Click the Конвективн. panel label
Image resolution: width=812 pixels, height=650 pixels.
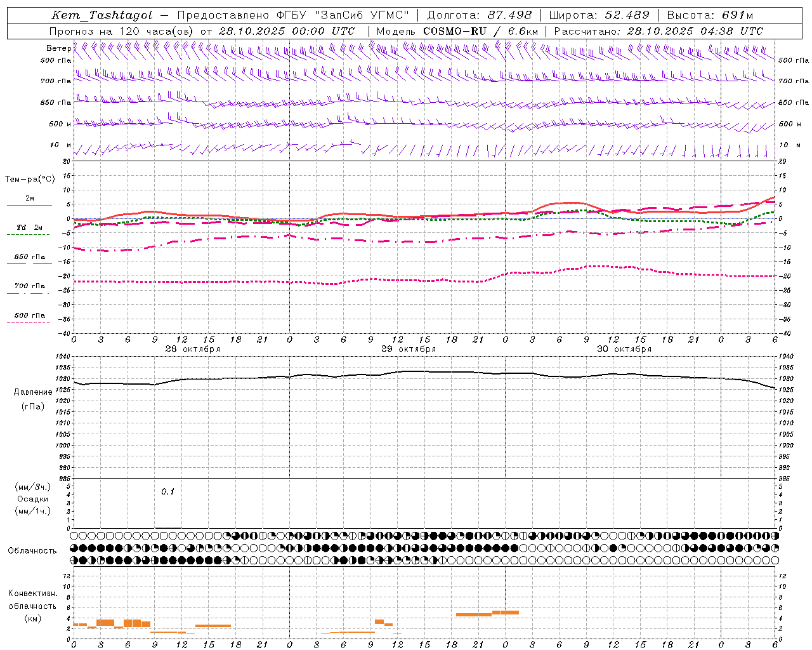click(x=32, y=594)
